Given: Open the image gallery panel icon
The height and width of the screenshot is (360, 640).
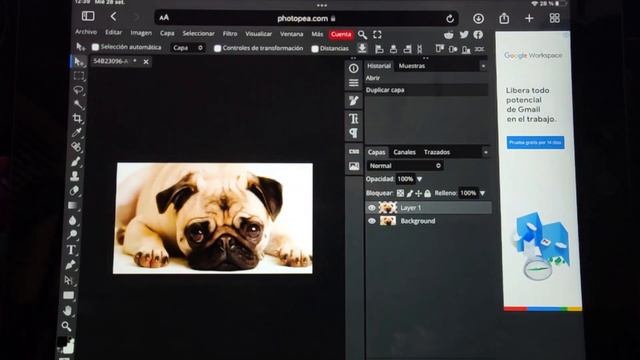Looking at the screenshot, I should click(354, 166).
